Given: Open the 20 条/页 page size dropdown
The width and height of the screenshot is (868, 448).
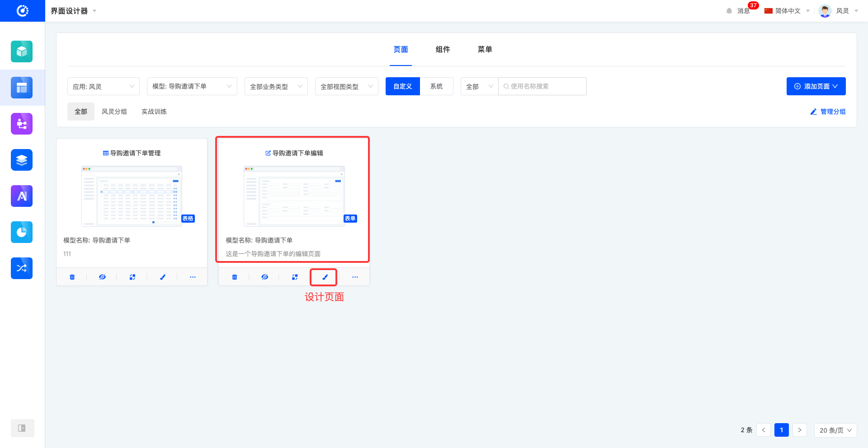Looking at the screenshot, I should (835, 430).
